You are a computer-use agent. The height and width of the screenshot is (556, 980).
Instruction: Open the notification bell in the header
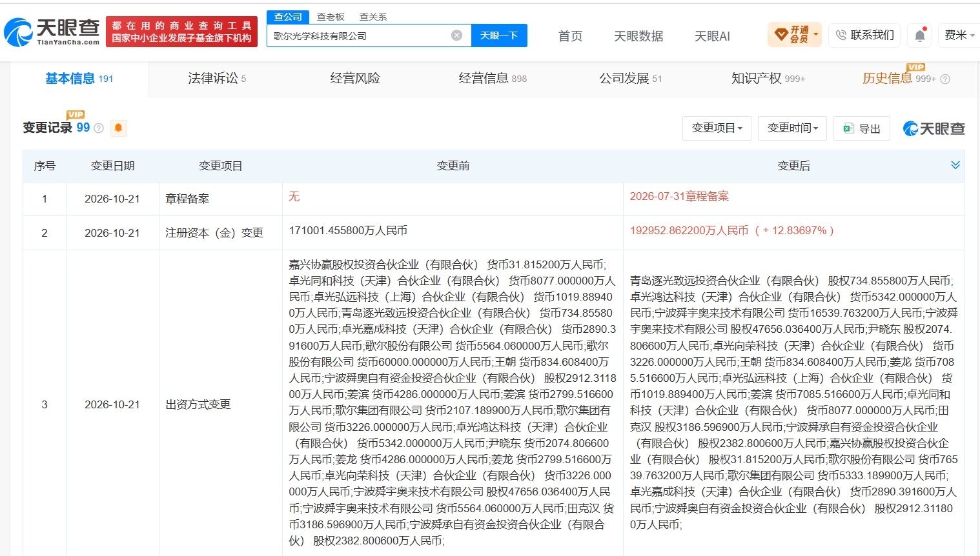coord(920,35)
